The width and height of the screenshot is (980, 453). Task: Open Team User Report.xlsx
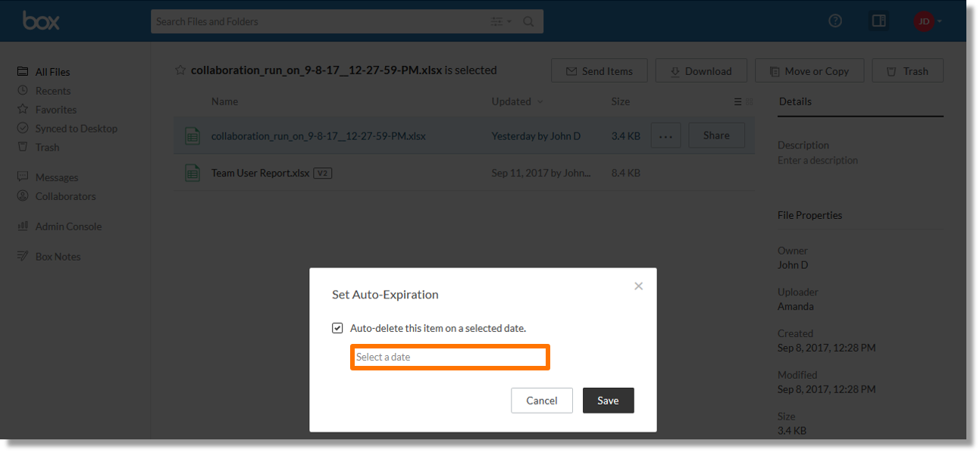pos(260,173)
